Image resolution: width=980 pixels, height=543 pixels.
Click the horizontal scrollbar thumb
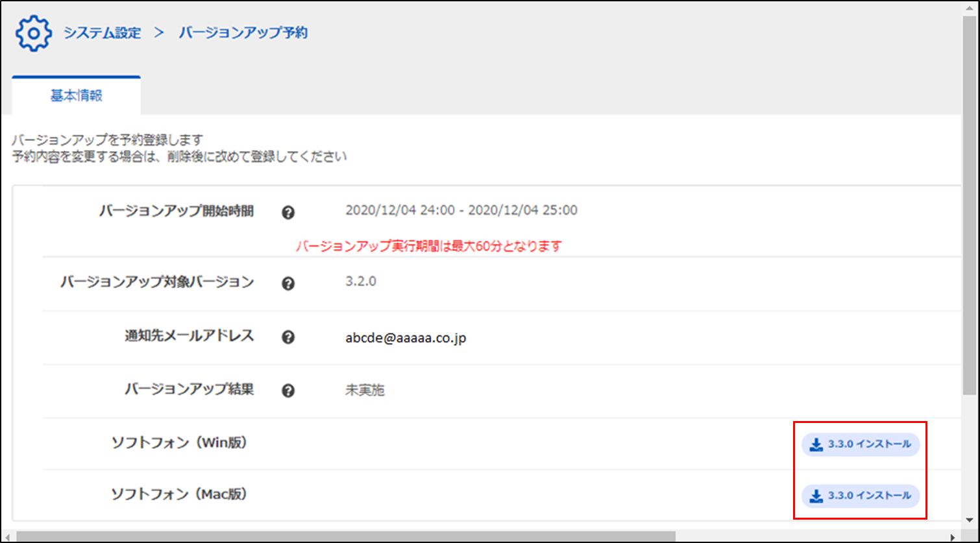point(344,537)
